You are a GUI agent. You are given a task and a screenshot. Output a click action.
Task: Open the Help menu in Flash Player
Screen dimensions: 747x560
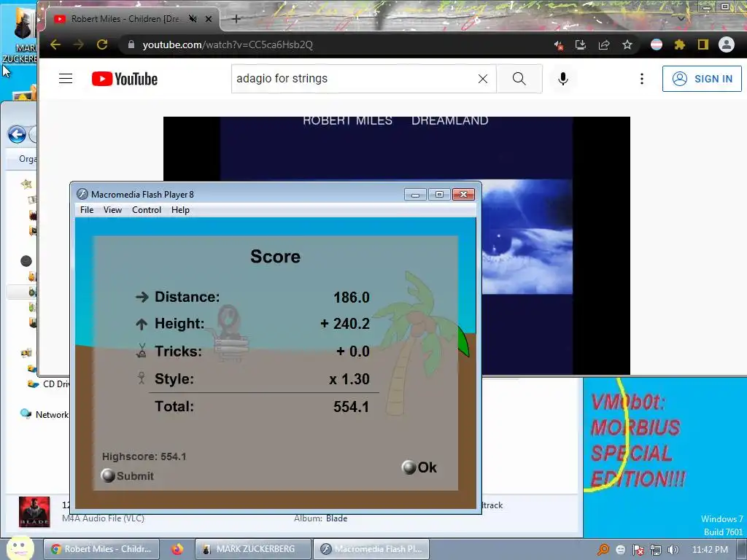[181, 210]
